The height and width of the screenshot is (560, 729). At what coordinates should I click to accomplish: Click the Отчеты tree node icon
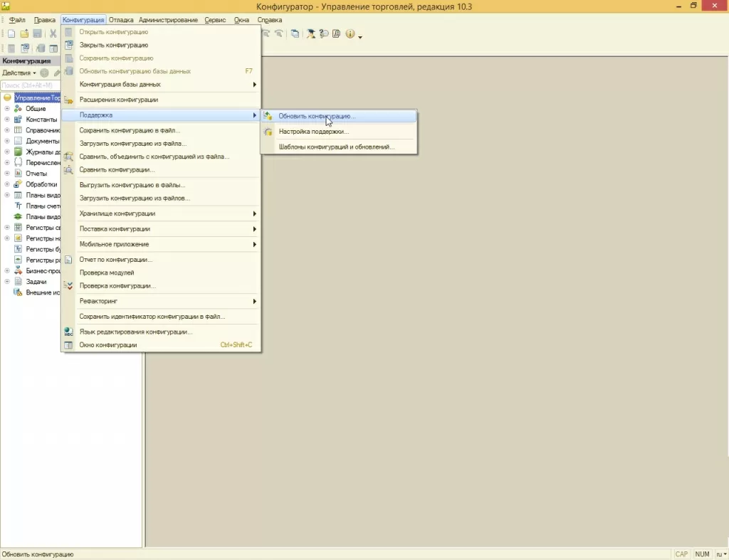click(18, 174)
